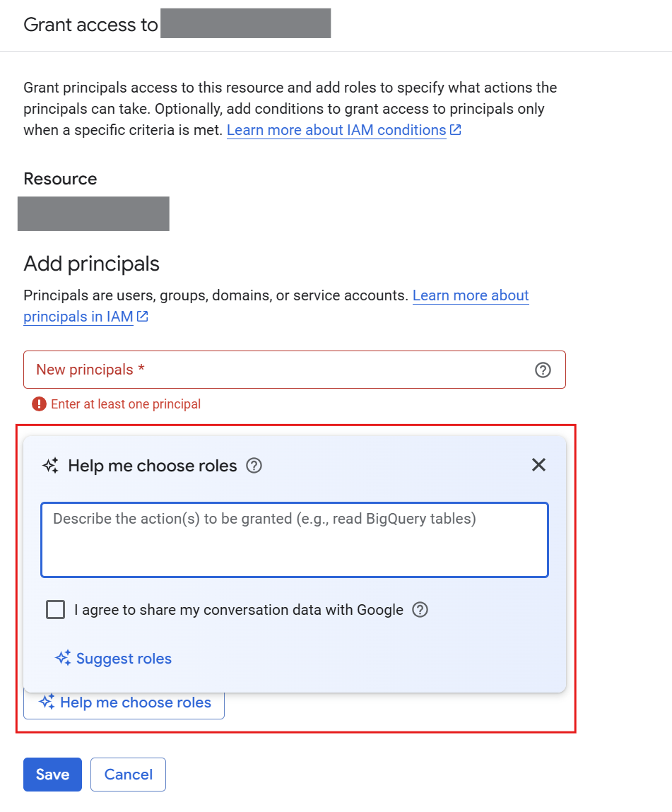Click external link icon beside principals in IAM

click(x=143, y=317)
